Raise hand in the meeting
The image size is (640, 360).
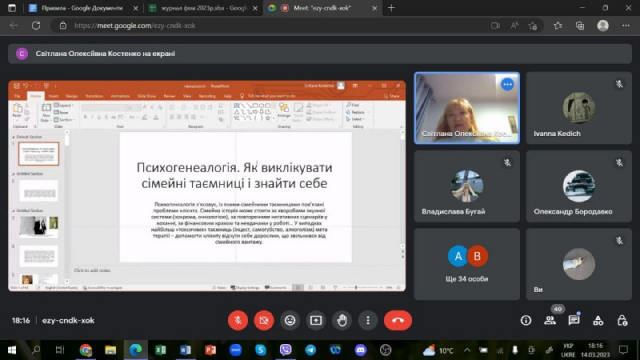(x=342, y=320)
